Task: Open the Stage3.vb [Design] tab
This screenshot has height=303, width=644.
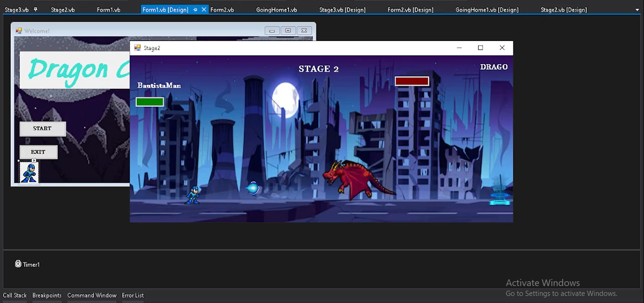Action: (x=342, y=10)
